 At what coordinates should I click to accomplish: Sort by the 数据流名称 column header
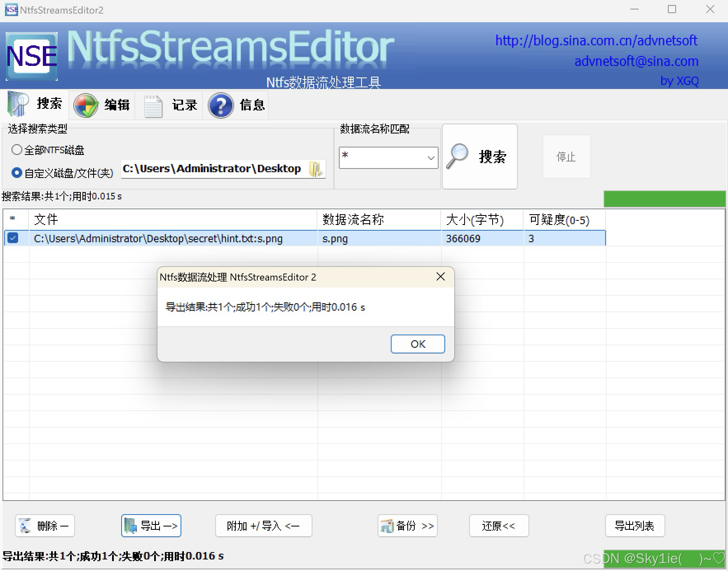click(x=379, y=219)
